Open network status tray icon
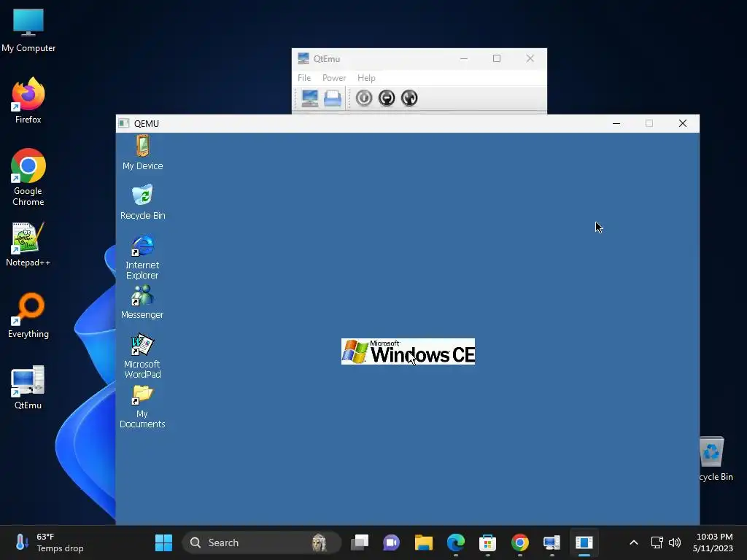 coord(657,542)
